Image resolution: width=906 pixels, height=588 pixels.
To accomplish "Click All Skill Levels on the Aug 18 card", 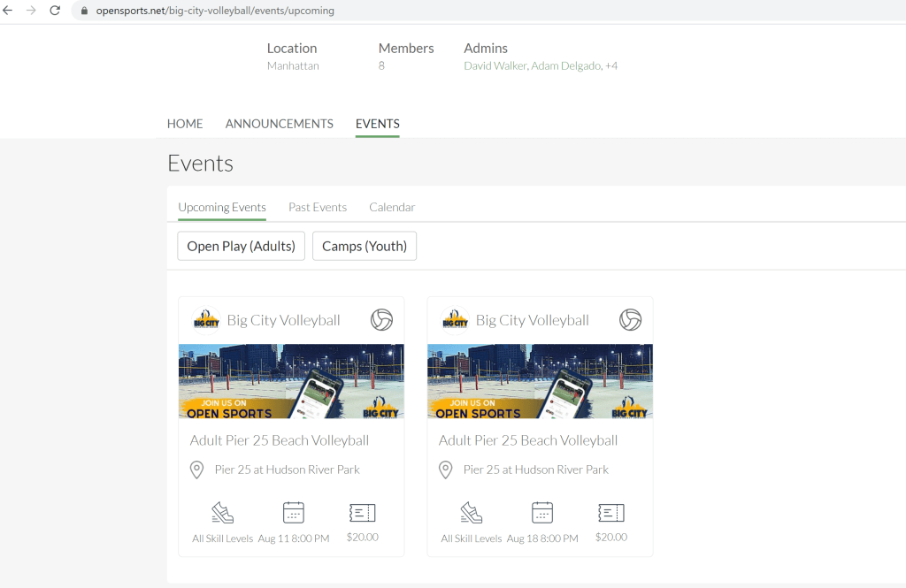I will pyautogui.click(x=472, y=538).
